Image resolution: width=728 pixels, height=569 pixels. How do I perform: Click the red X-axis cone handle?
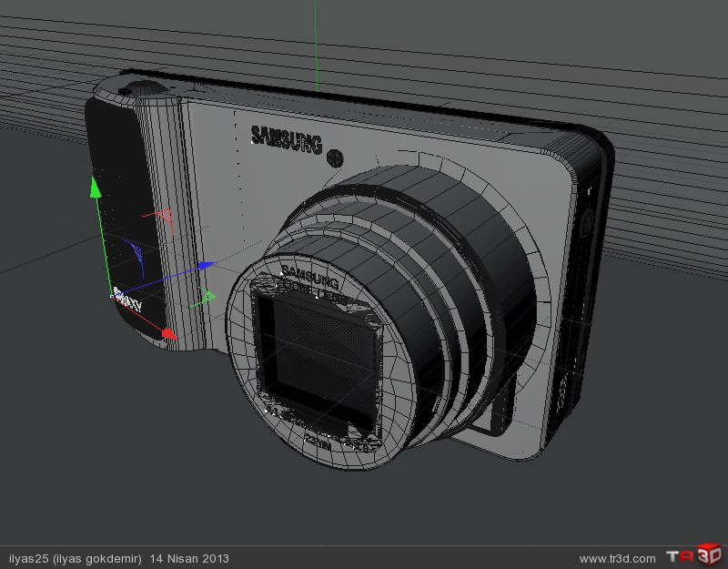click(168, 333)
